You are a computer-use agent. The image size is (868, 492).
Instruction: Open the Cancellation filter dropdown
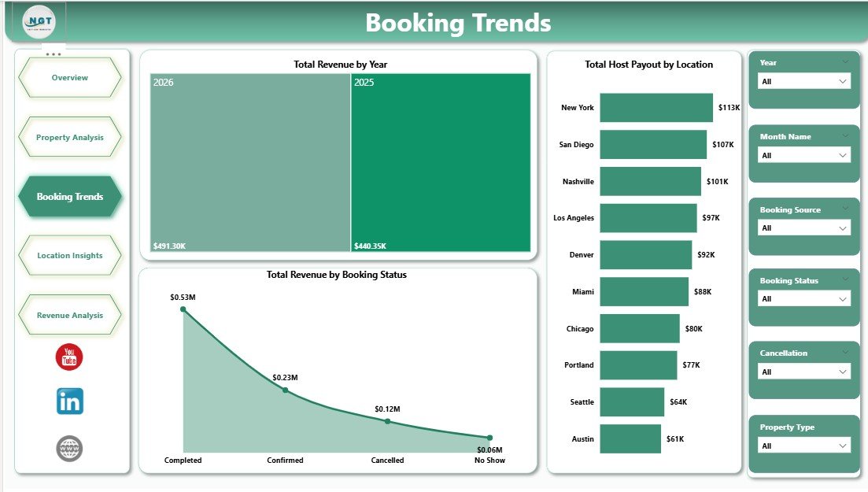pos(804,372)
